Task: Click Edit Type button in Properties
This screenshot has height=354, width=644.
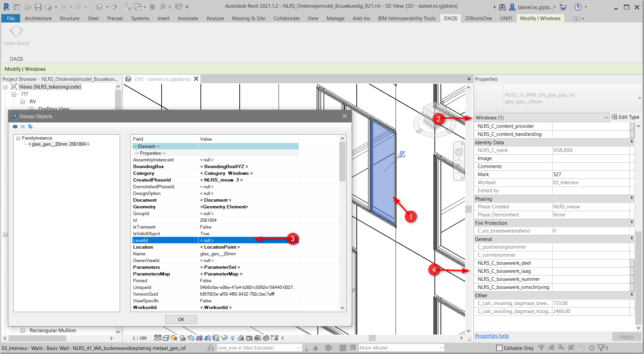Action: click(626, 117)
